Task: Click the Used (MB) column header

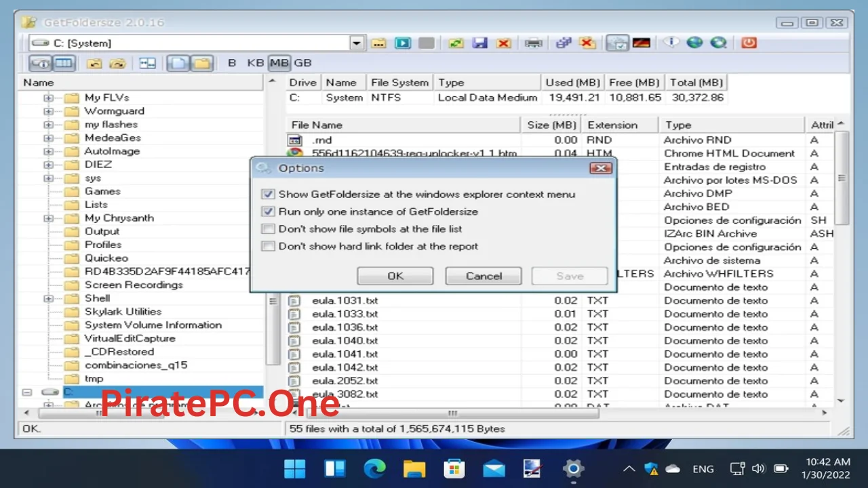Action: coord(572,83)
